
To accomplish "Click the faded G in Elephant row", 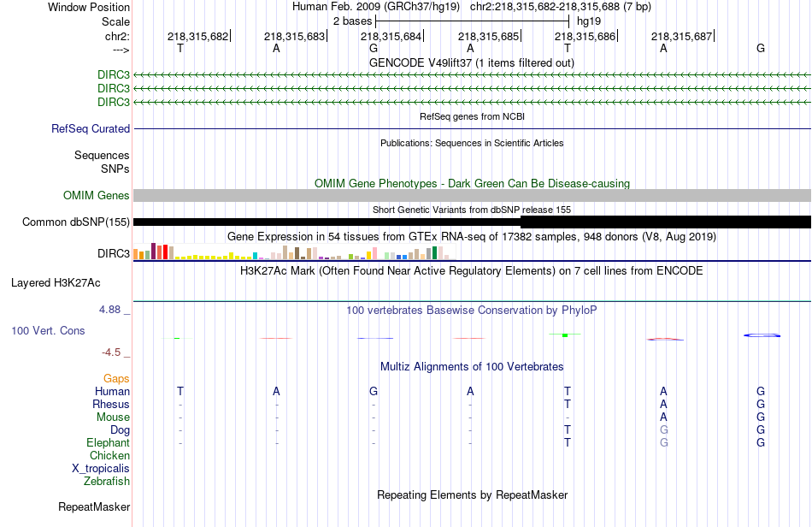I will tap(664, 442).
